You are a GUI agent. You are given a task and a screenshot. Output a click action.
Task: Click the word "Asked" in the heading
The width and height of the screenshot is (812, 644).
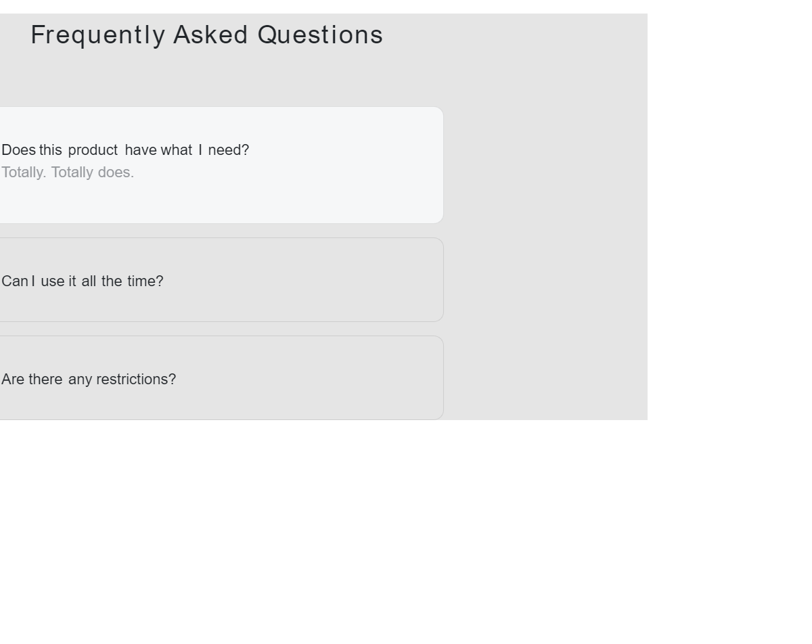click(211, 35)
